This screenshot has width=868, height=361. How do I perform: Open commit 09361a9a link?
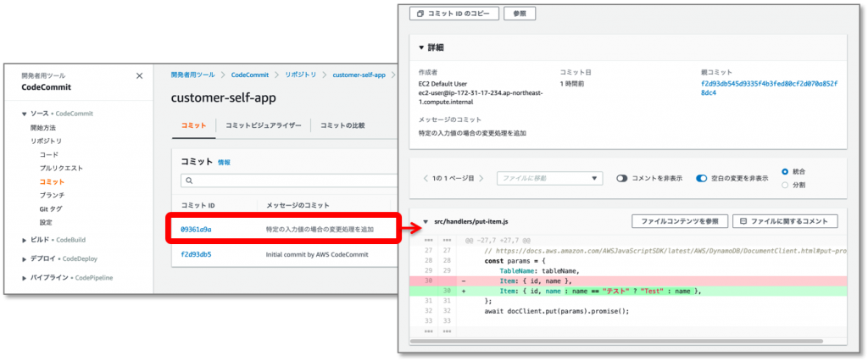196,229
